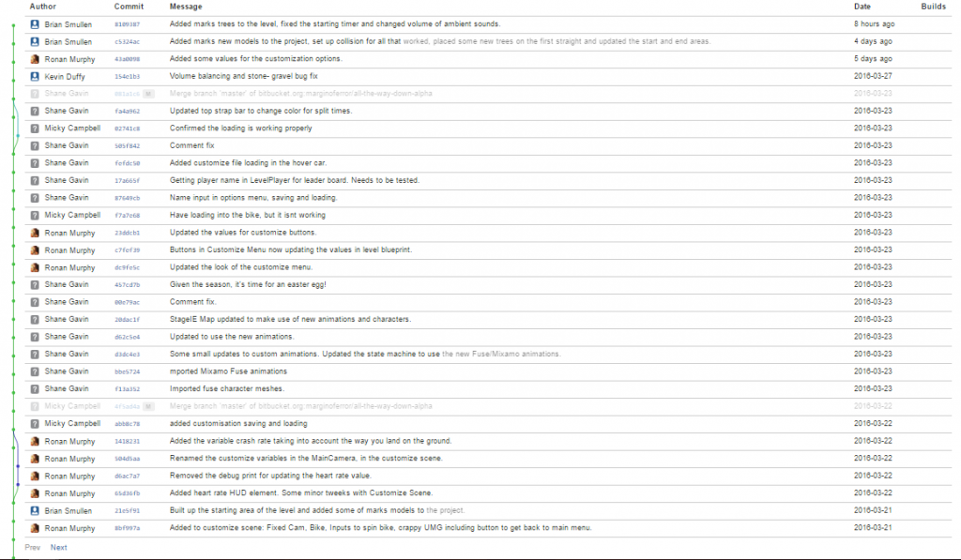Click Ronan Murphy's avatar beside commit 43a0098
This screenshot has width=961, height=560.
[35, 59]
